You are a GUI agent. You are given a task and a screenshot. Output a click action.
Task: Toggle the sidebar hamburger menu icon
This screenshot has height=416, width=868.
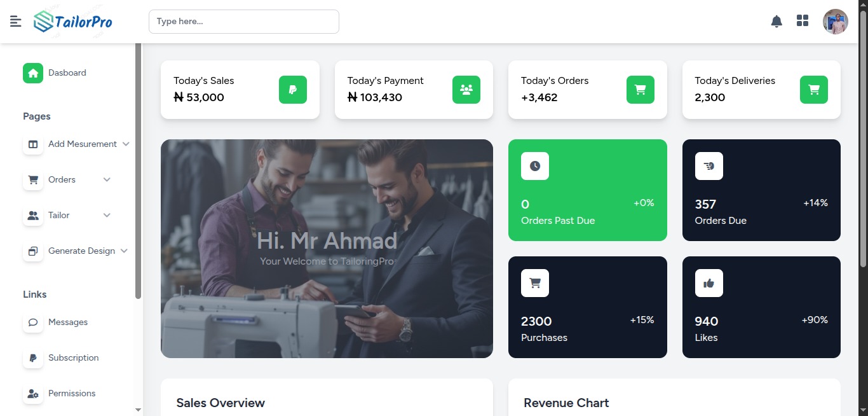[x=16, y=22]
